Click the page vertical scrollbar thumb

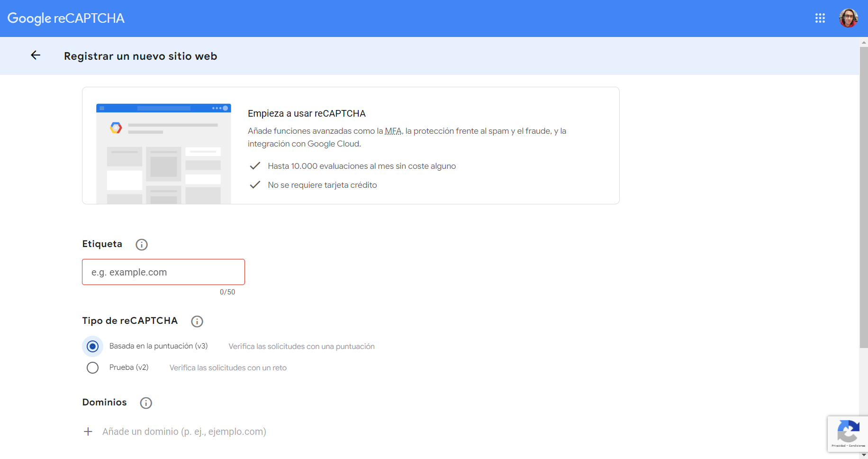coord(864,197)
